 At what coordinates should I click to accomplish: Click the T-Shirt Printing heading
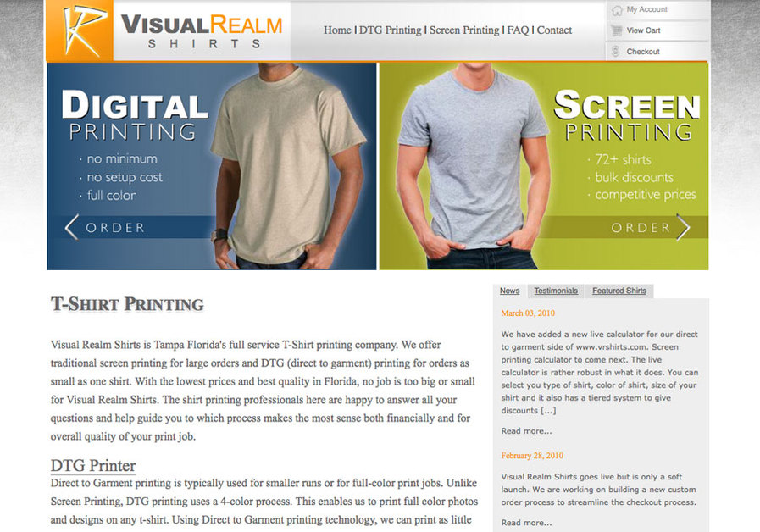pyautogui.click(x=127, y=304)
